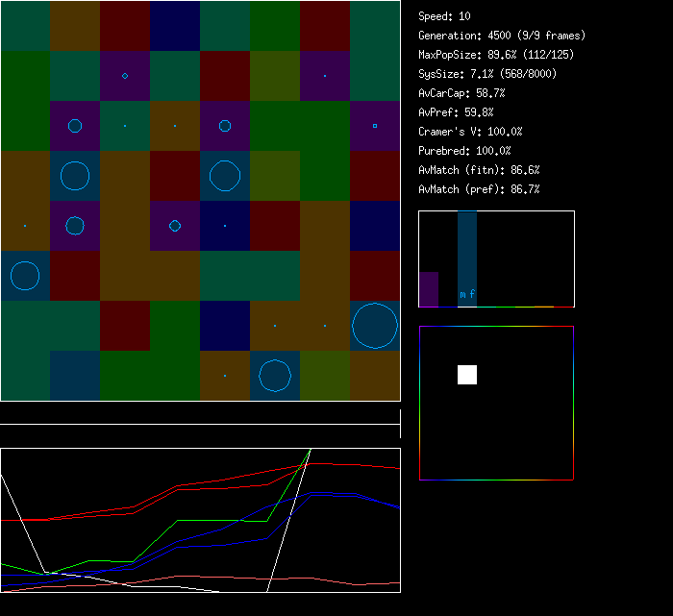Pick the white square in the rainbow-bordered box
The image size is (673, 616).
pos(467,375)
